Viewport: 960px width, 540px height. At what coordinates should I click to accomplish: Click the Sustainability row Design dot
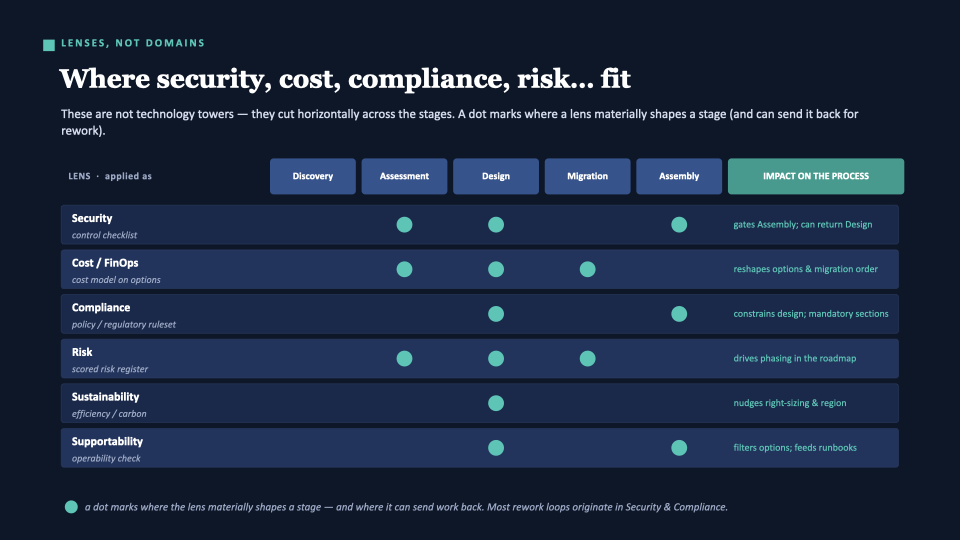pyautogui.click(x=496, y=403)
